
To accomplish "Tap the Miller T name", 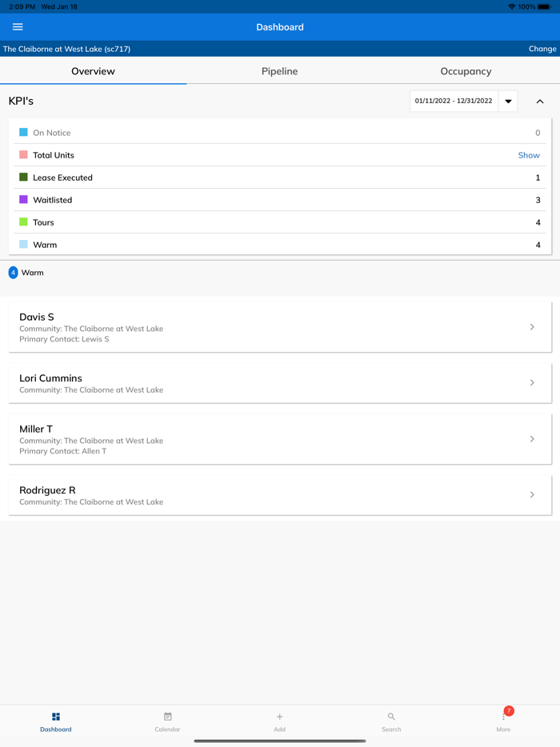I will pos(36,429).
